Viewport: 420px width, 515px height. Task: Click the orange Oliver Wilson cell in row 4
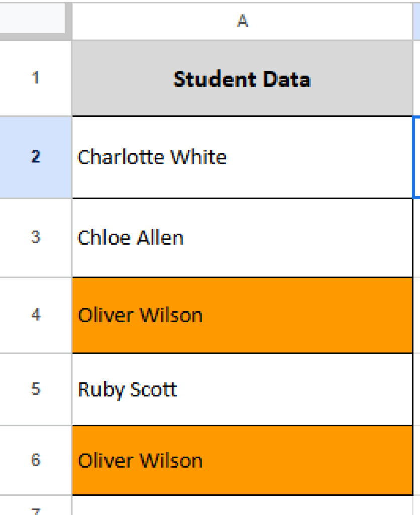pos(242,315)
